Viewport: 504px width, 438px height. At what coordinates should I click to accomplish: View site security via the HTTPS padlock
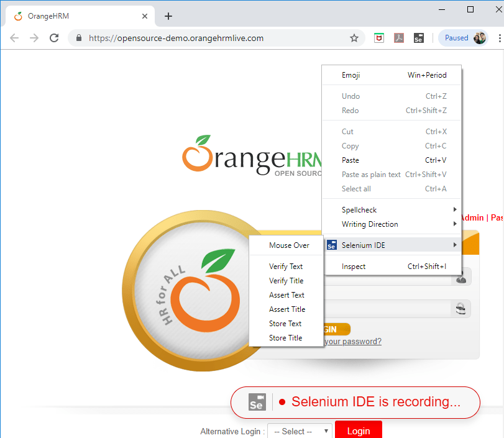[x=78, y=38]
